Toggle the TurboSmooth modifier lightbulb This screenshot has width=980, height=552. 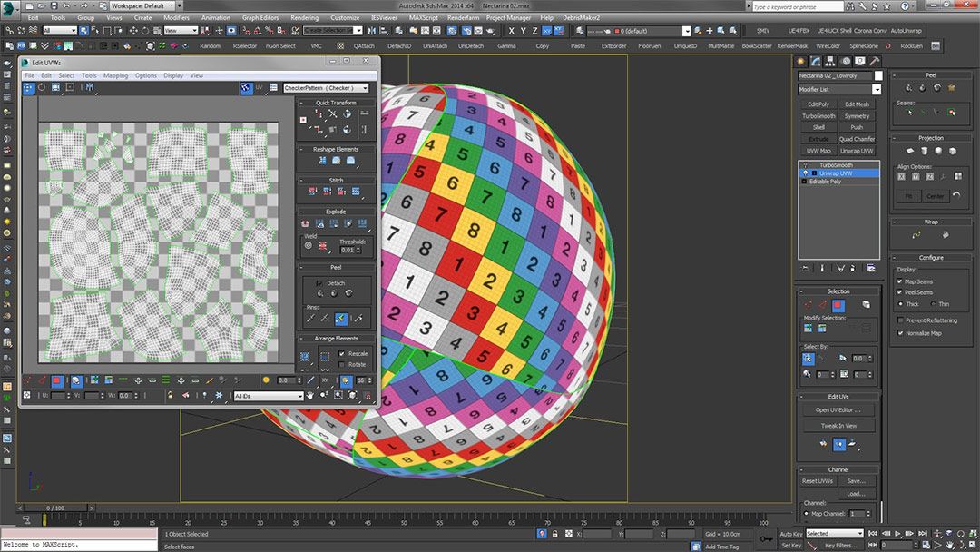point(805,165)
